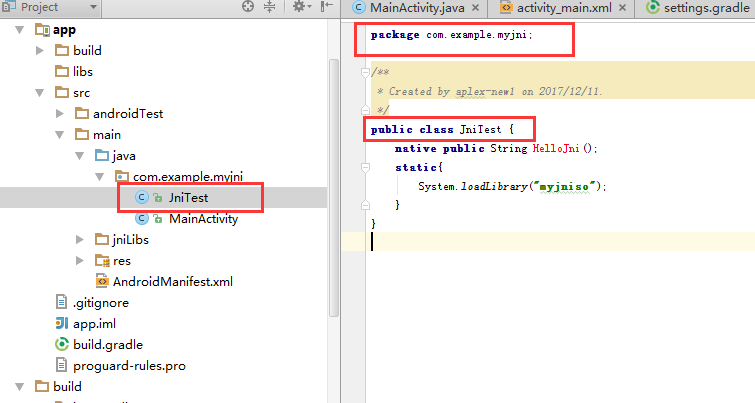
Task: Open the Project view dropdown arrow
Action: point(93,7)
